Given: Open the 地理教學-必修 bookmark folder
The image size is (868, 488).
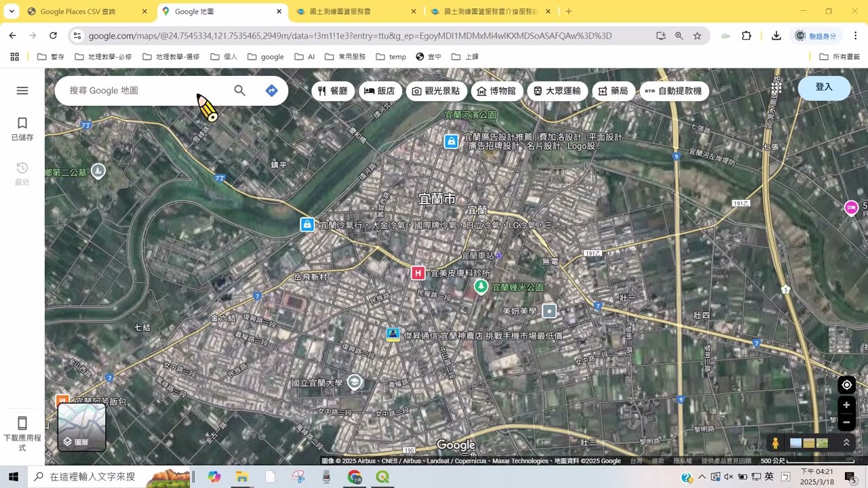Looking at the screenshot, I should 103,57.
